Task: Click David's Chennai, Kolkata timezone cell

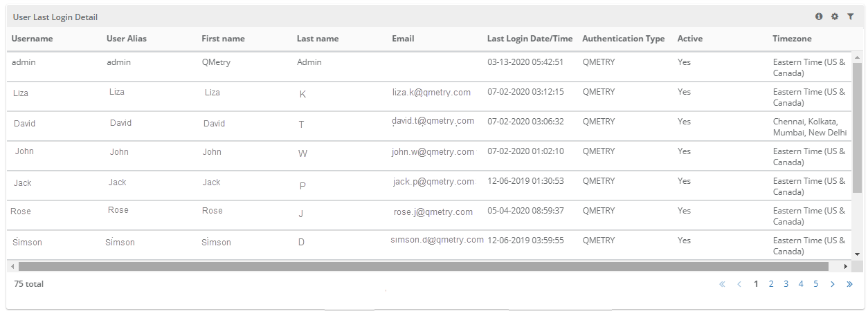Action: tap(810, 126)
